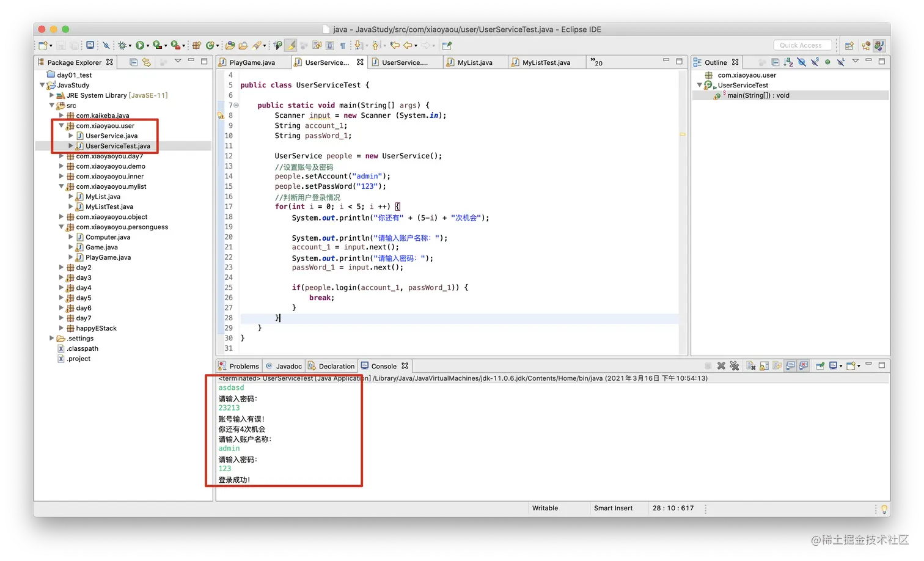This screenshot has width=924, height=561.
Task: Toggle Hide Non-Public Members in Outline
Action: point(827,62)
